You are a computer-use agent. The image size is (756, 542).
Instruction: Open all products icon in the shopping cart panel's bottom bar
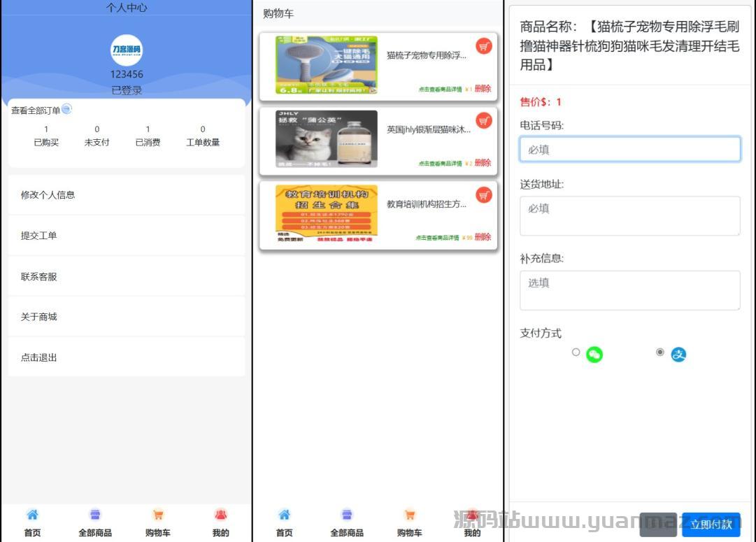[x=347, y=515]
